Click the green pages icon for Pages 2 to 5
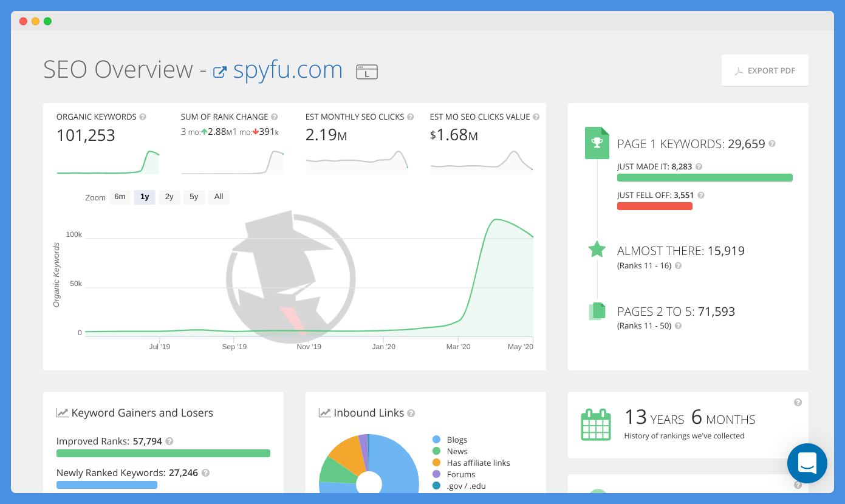Image resolution: width=845 pixels, height=504 pixels. 597,311
